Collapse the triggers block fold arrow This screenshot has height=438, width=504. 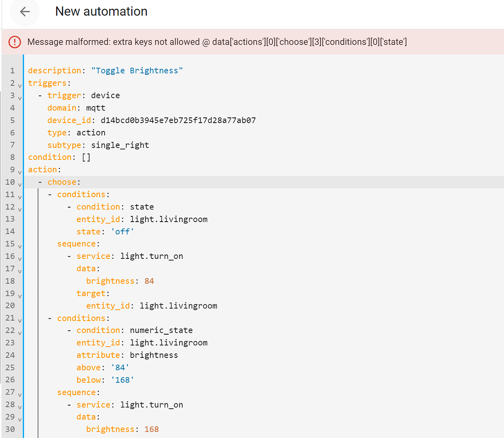coord(19,85)
